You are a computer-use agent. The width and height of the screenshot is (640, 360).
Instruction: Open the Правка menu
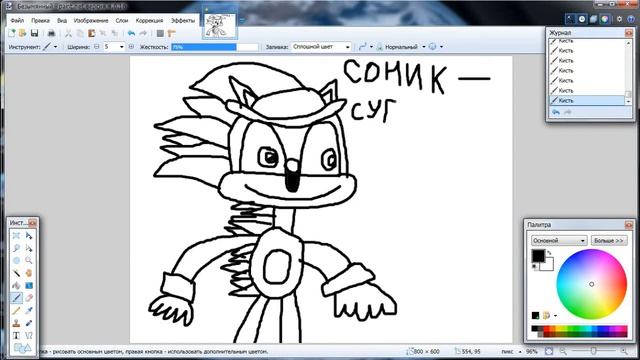[x=40, y=20]
